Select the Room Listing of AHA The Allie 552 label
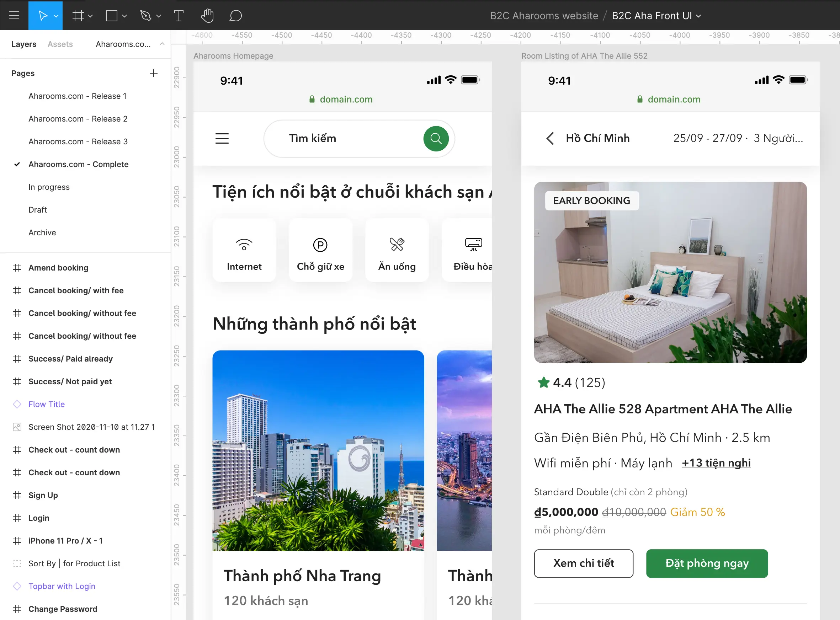 point(584,56)
